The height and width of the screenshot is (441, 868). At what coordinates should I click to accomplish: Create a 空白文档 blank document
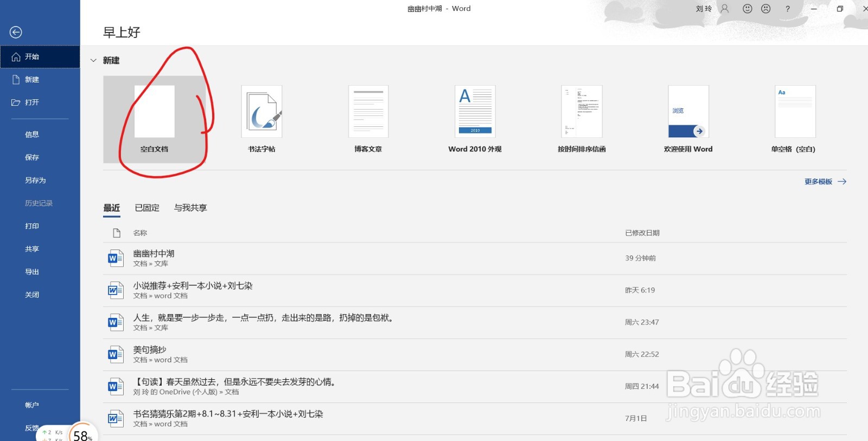tap(155, 119)
